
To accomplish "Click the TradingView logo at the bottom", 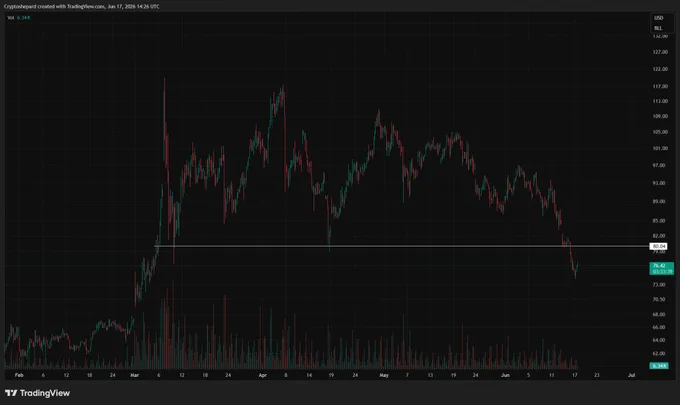I will tap(37, 393).
